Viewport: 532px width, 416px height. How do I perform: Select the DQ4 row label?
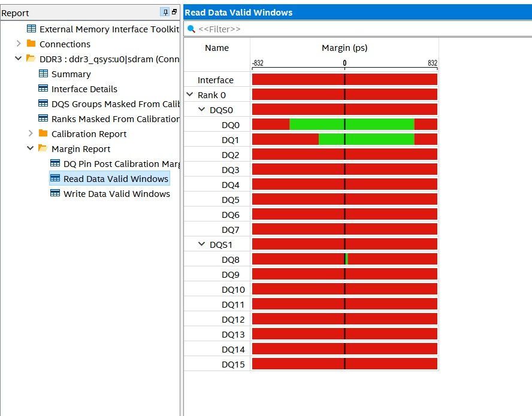(x=231, y=185)
